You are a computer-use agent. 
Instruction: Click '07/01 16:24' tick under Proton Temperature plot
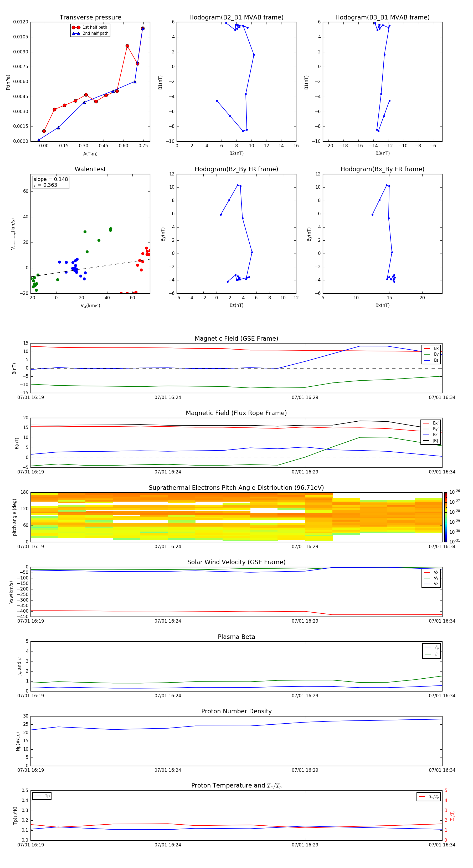coord(168,845)
